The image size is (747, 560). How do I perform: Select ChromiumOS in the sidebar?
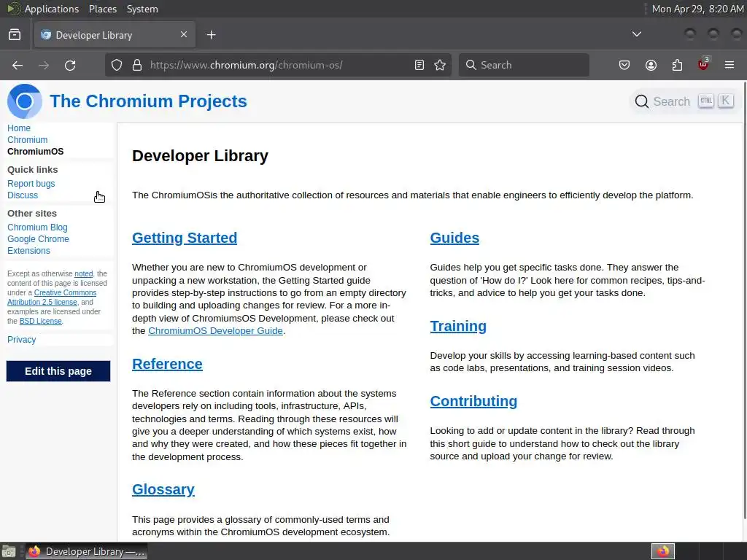(x=35, y=152)
